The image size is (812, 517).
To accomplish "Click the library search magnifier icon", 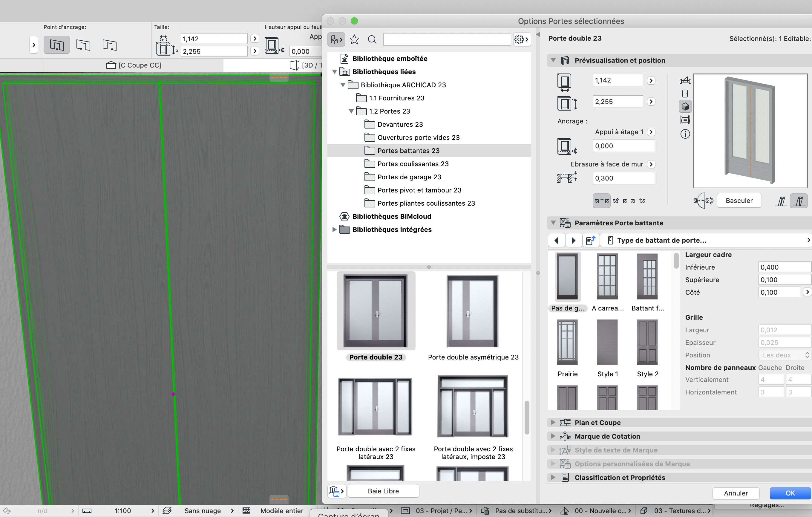I will (372, 39).
